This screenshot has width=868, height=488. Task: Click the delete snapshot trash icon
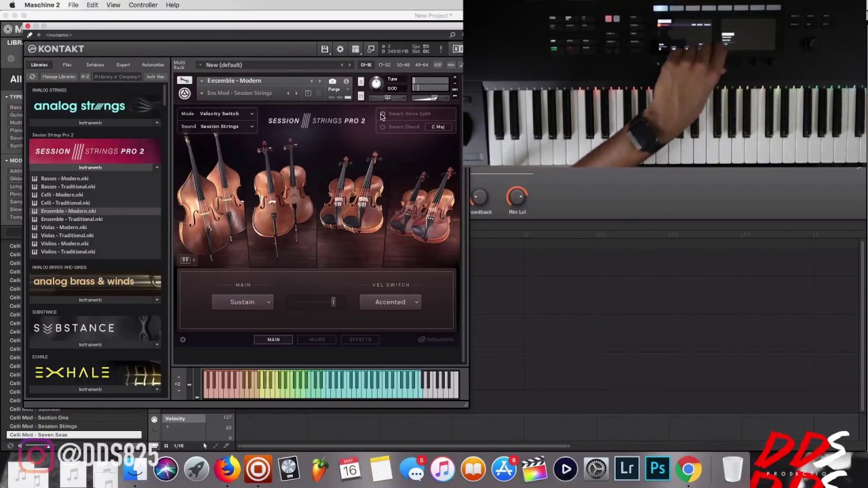pos(318,93)
